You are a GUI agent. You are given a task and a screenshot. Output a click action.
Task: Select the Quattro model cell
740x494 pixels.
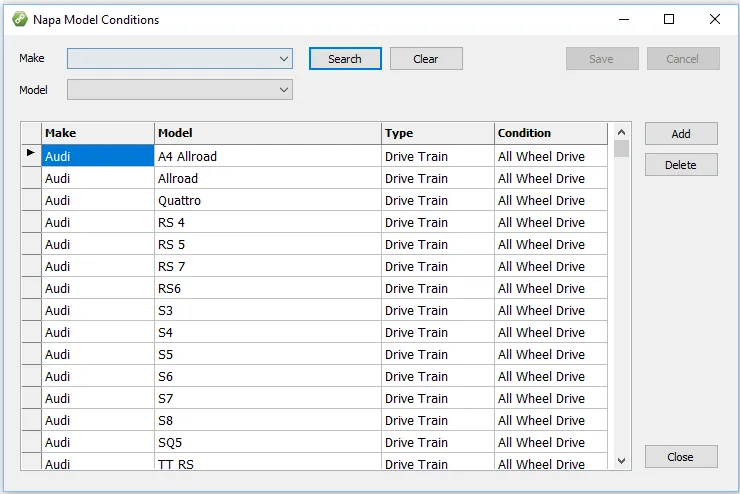point(268,201)
